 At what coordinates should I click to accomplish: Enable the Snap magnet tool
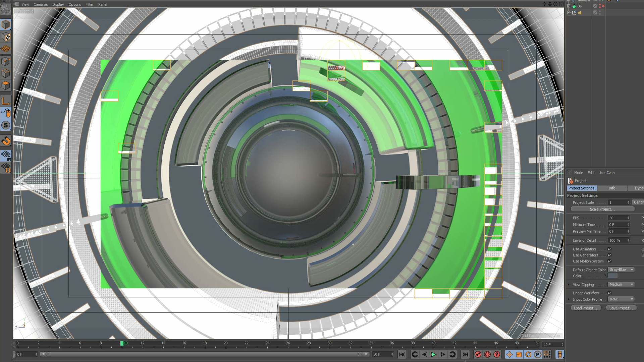click(x=6, y=141)
